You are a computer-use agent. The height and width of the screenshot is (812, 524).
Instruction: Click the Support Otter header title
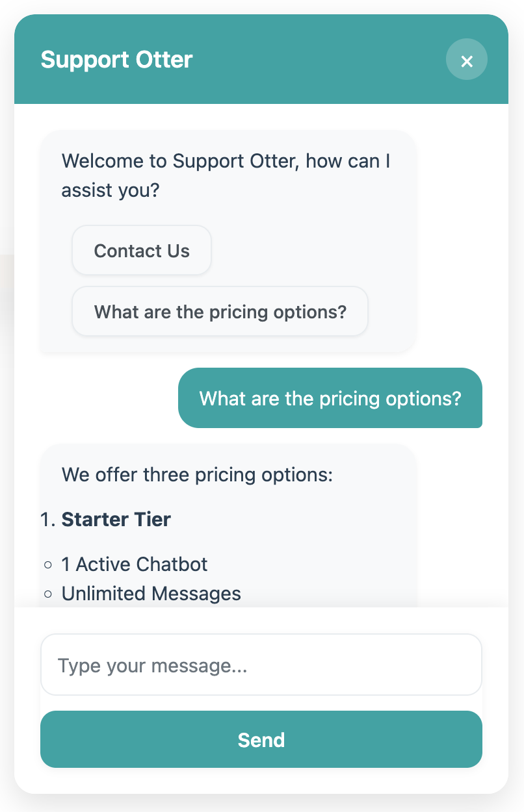click(x=116, y=60)
